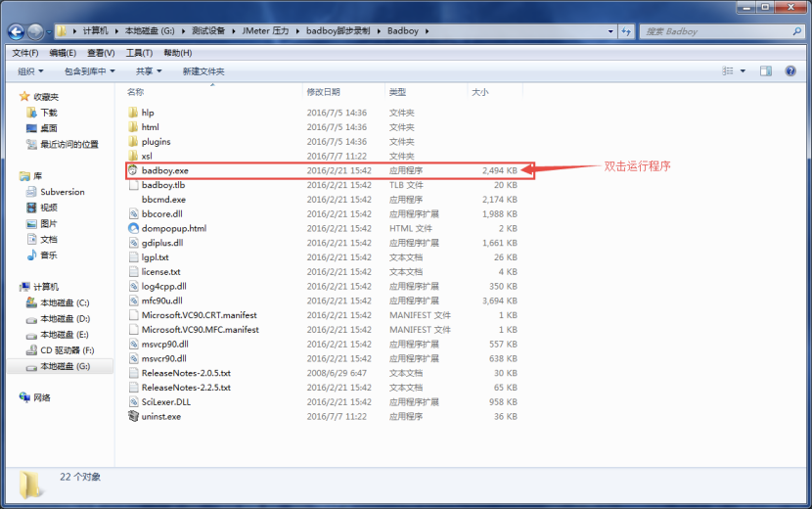This screenshot has width=812, height=509.
Task: Expand breadcrumb arrow after Badboy
Action: tap(427, 31)
